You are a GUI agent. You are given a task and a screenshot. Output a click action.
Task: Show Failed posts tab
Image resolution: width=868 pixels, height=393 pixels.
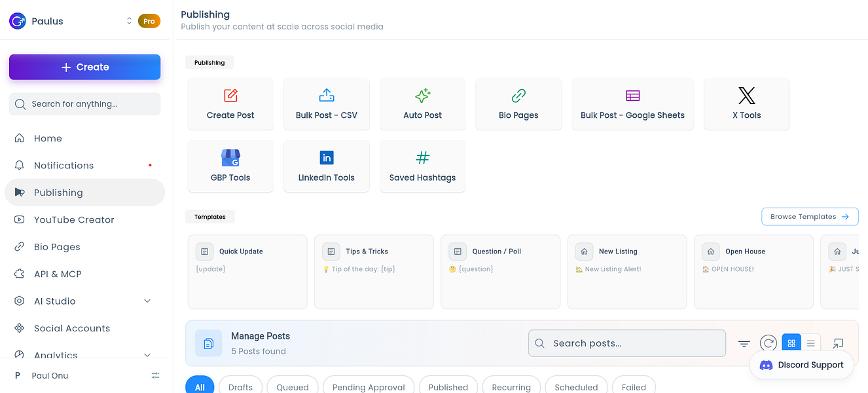634,386
